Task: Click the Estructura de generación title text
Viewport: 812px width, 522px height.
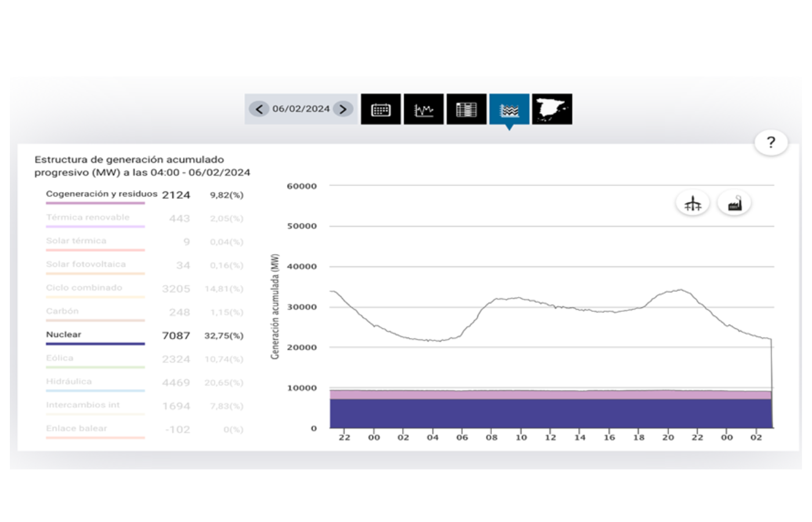Action: tap(142, 166)
